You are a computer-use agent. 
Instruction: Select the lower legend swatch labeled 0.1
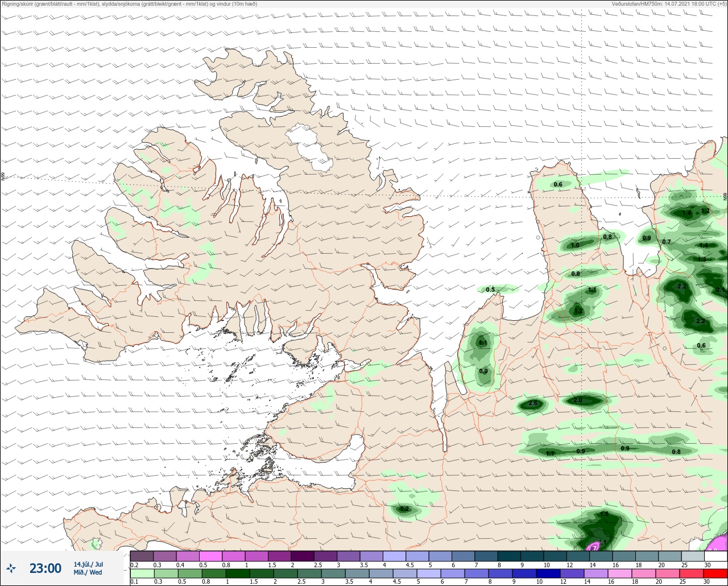tap(142, 573)
